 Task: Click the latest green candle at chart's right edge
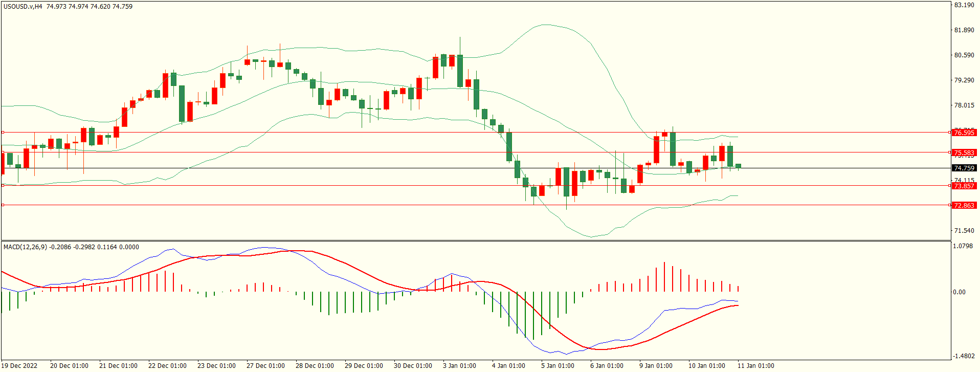(x=738, y=166)
